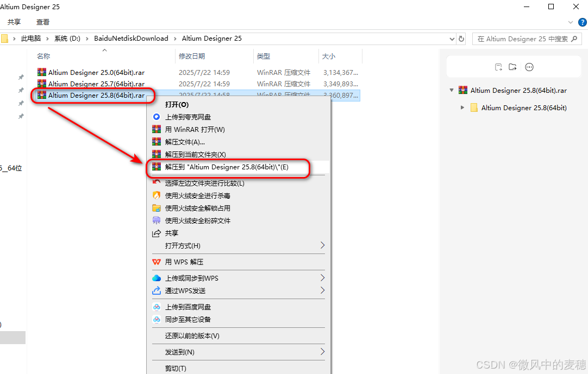Click breadcrumb chevron after 此电脑
588x374 pixels.
[x=47, y=39]
